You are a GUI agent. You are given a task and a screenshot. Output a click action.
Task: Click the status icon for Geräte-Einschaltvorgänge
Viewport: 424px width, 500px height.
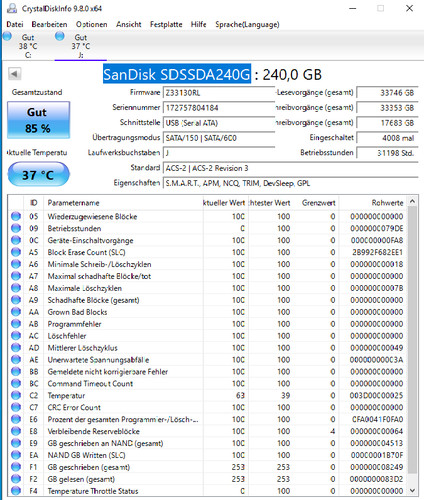click(x=16, y=240)
